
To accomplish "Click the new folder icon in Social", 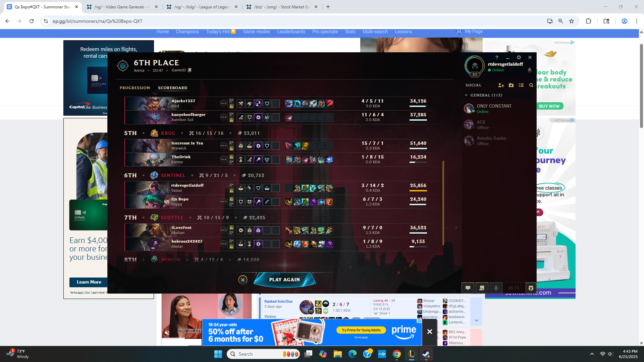I will (x=511, y=85).
